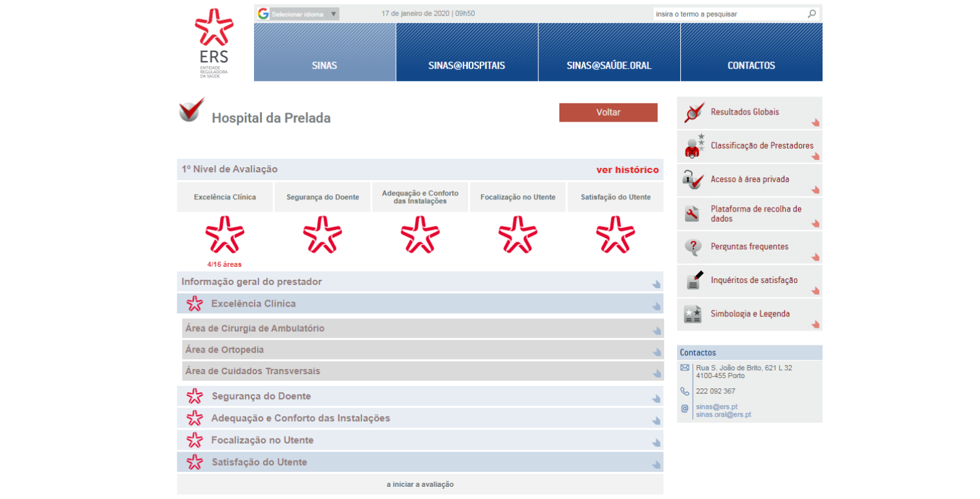980x499 pixels.
Task: Click the Plataforma de recolha wrench icon
Action: click(x=693, y=213)
